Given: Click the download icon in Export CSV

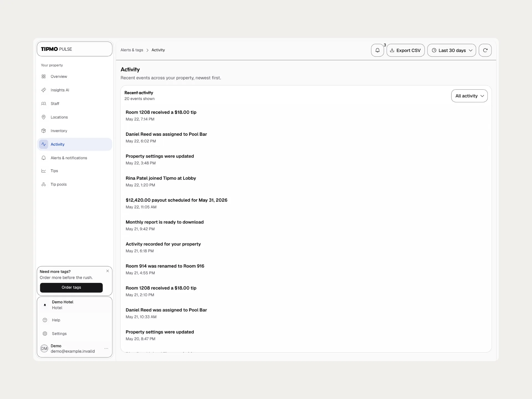Looking at the screenshot, I should point(392,50).
